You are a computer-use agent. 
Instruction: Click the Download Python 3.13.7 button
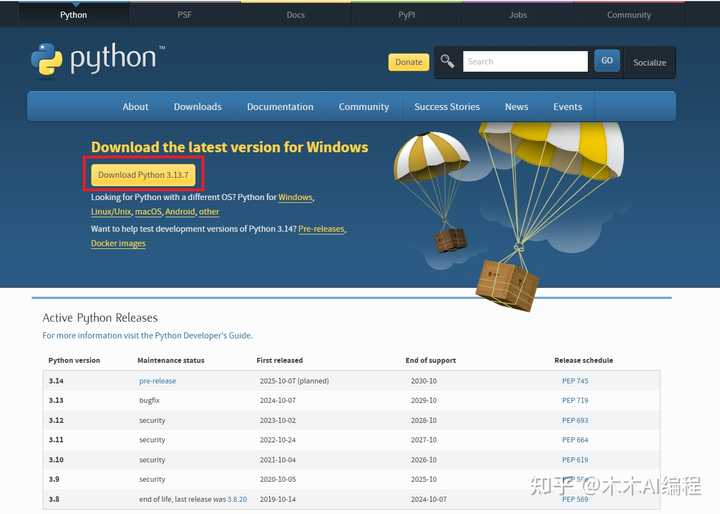point(144,175)
